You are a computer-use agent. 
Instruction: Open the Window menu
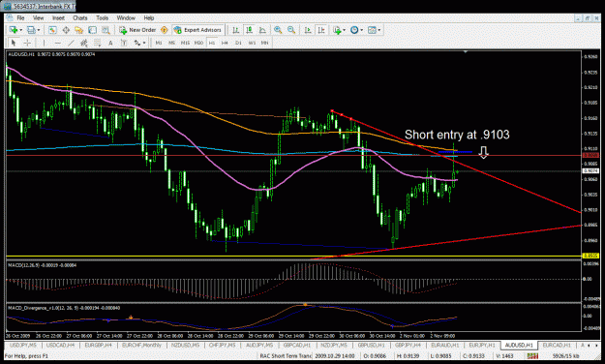coord(126,17)
